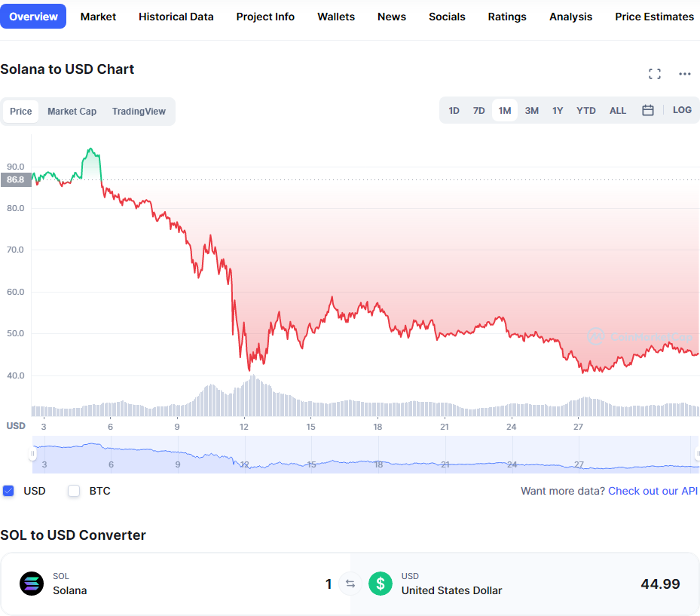Open the calendar date range picker
The height and width of the screenshot is (616, 700).
coord(648,110)
